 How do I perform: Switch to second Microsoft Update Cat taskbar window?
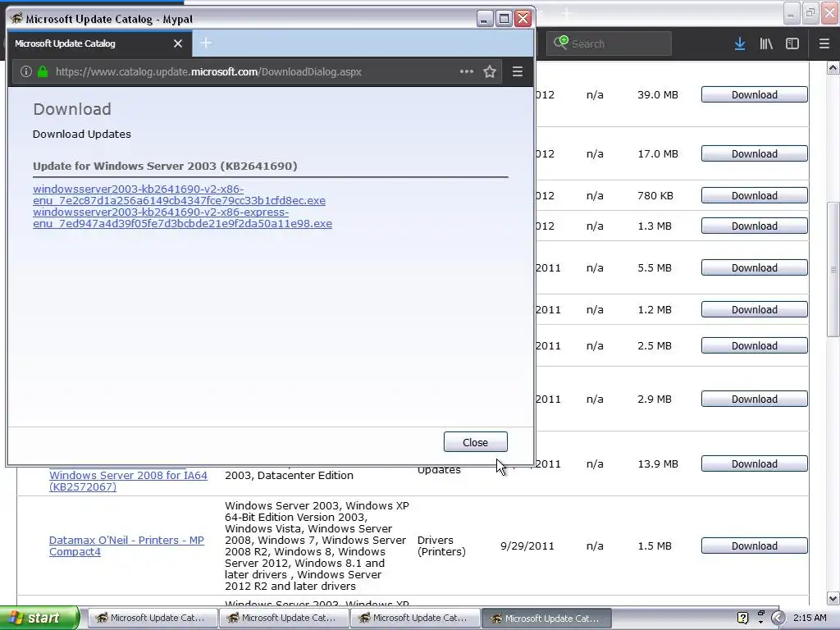point(284,618)
